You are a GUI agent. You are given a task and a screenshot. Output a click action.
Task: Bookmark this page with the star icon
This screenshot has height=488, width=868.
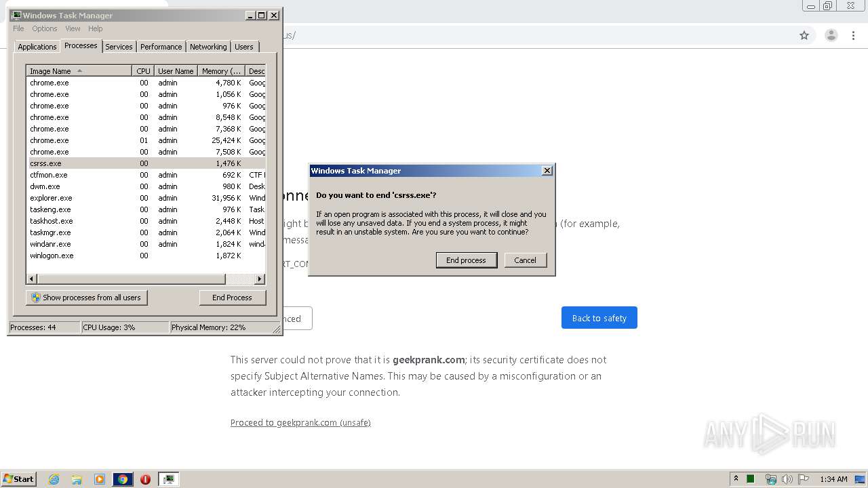804,35
